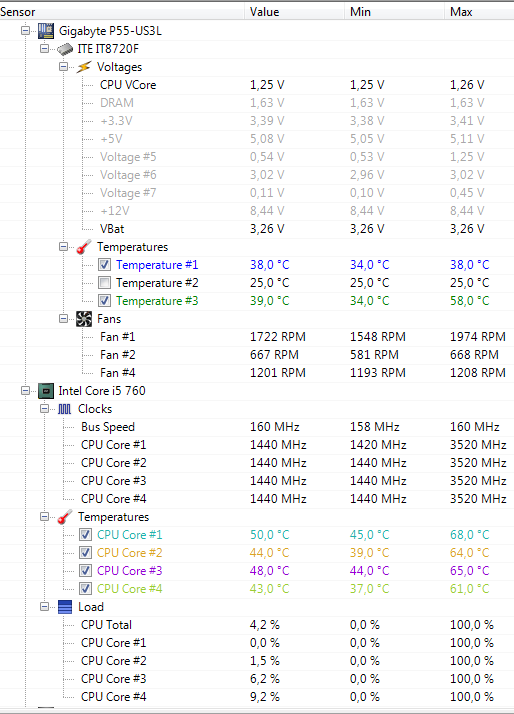
Task: Select the Fan #2 row
Action: (x=257, y=355)
